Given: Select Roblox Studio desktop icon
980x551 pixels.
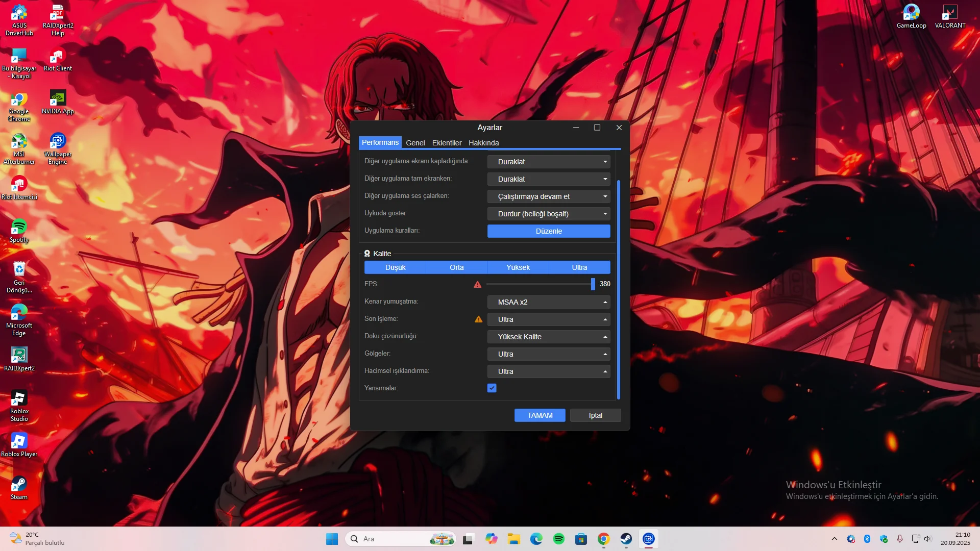Looking at the screenshot, I should [x=19, y=406].
